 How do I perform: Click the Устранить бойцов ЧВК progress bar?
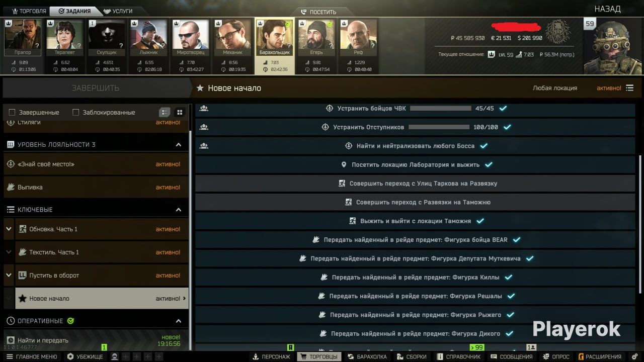tap(441, 108)
